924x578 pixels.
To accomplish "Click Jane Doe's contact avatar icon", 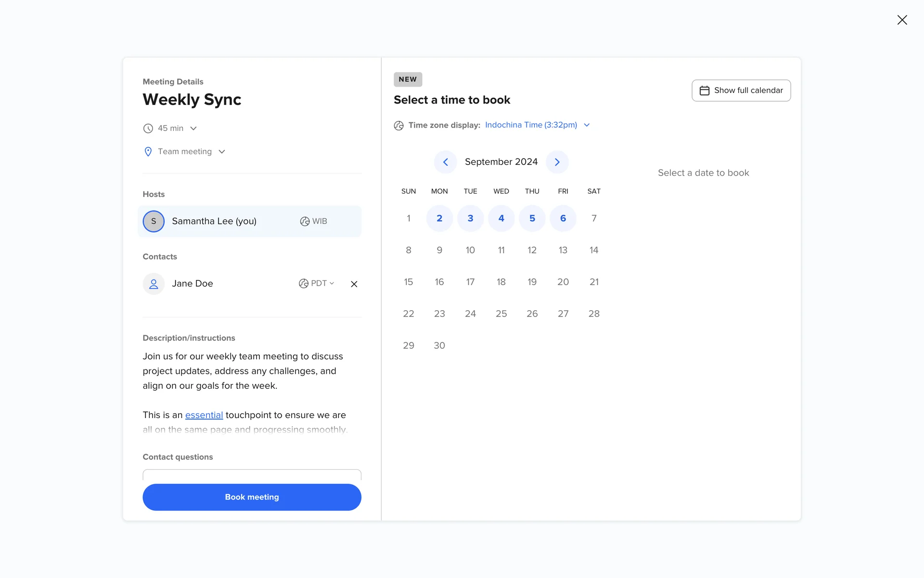I will click(154, 284).
